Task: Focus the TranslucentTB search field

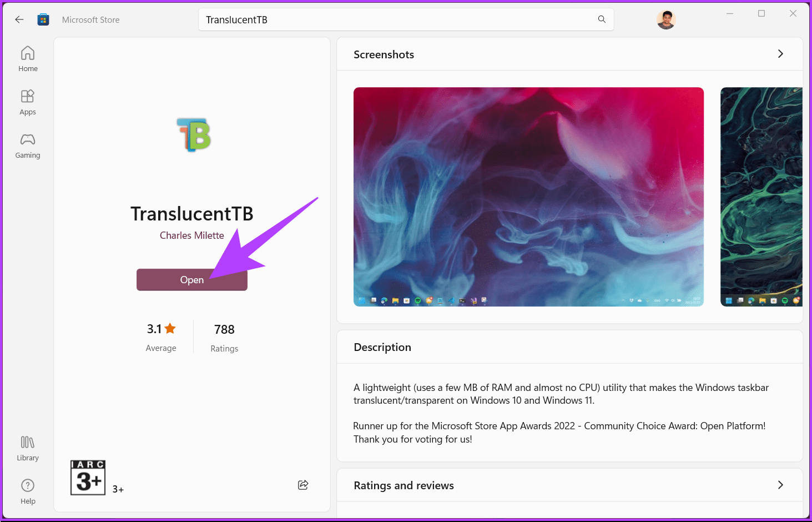Action: tap(406, 19)
